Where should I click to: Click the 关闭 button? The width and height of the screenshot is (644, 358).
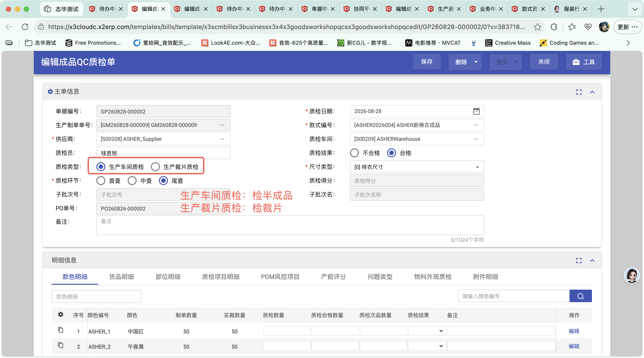[x=544, y=62]
